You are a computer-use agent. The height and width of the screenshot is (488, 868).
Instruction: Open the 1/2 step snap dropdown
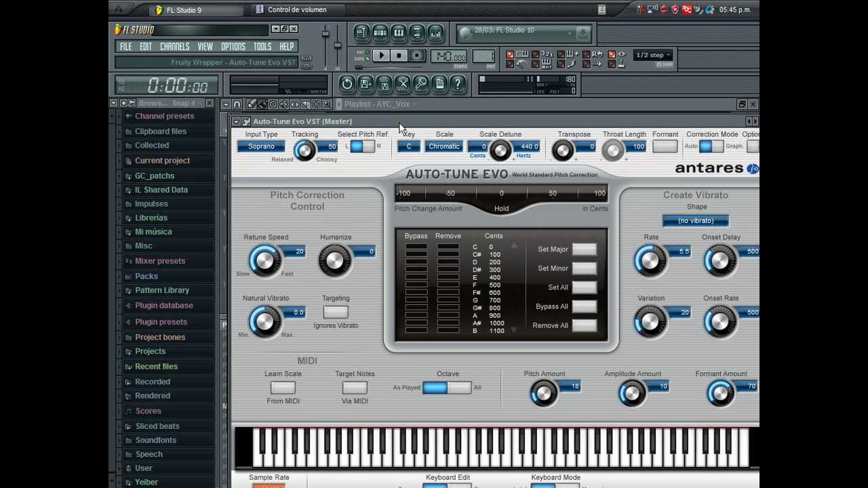653,55
